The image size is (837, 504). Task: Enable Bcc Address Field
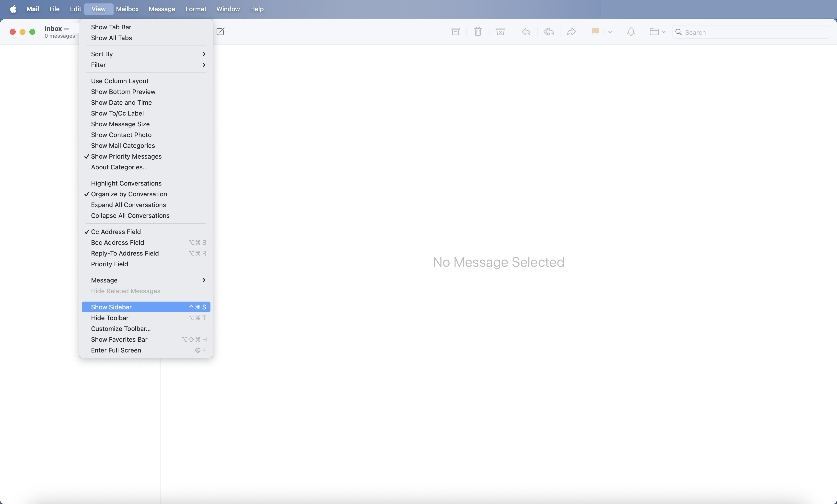click(146, 243)
